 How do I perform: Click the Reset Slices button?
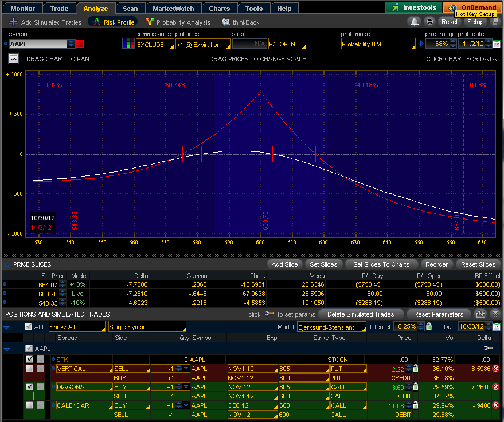pyautogui.click(x=478, y=264)
